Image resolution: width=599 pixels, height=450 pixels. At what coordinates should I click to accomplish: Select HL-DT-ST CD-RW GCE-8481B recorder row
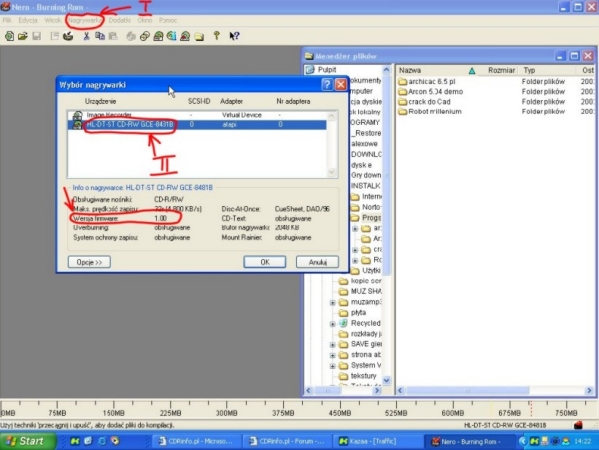(x=197, y=125)
